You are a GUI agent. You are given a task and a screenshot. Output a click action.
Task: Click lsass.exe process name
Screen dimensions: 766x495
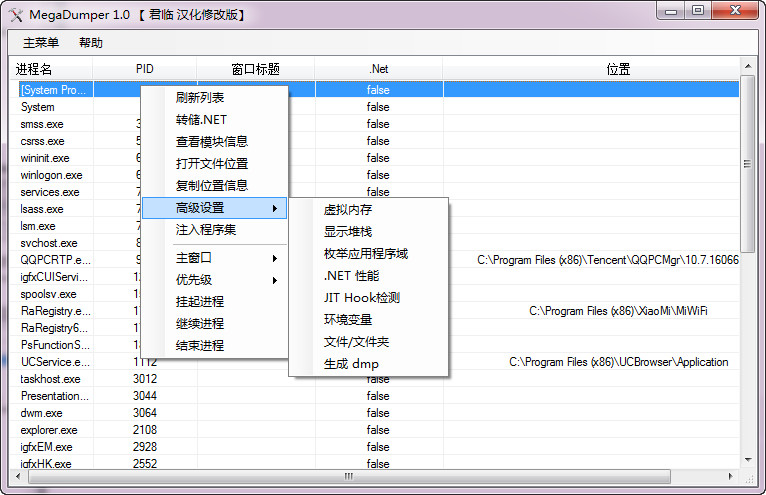[42, 209]
